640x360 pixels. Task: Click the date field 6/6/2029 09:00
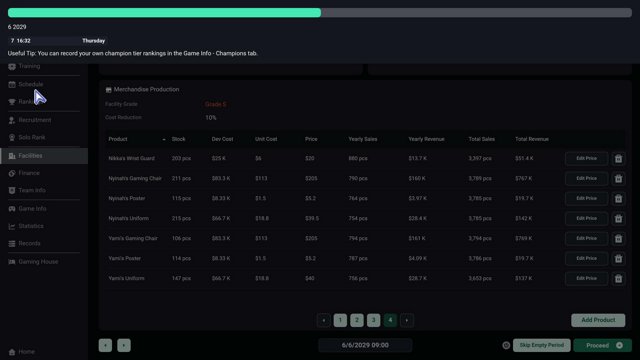click(365, 345)
